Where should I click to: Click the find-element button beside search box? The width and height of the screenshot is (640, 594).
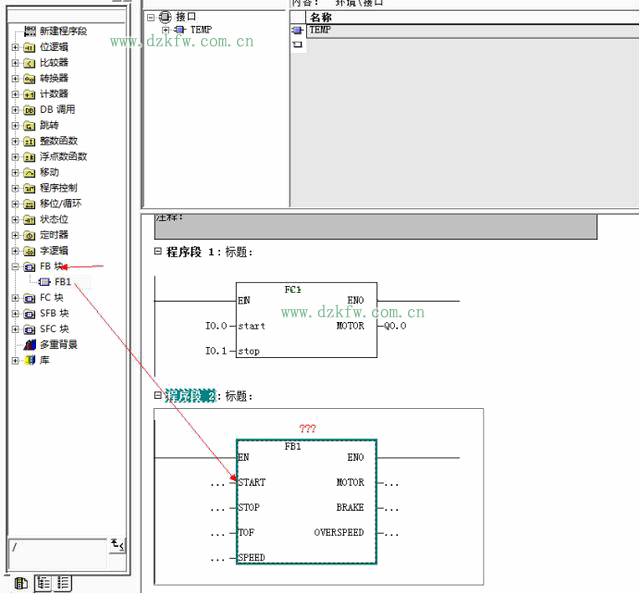pyautogui.click(x=117, y=545)
